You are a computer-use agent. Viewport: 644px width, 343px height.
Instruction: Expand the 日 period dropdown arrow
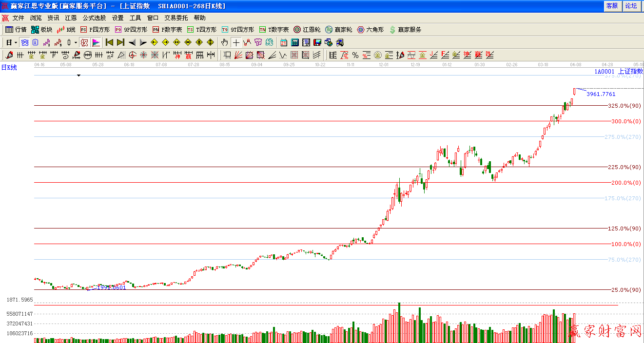coord(16,42)
